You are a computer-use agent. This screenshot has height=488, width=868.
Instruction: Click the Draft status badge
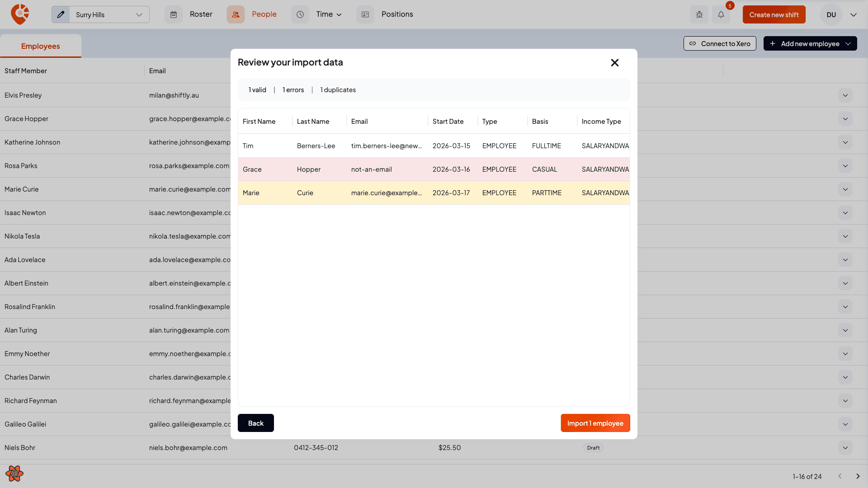coord(593,448)
